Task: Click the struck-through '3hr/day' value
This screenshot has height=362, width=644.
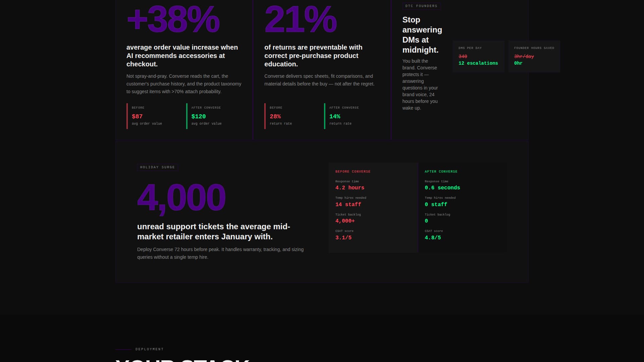Action: (524, 56)
